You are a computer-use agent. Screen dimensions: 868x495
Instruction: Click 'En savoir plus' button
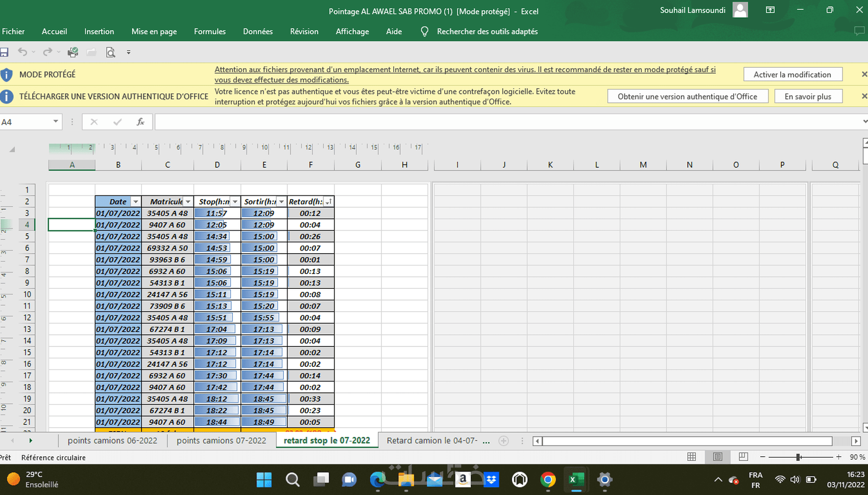[x=808, y=96]
